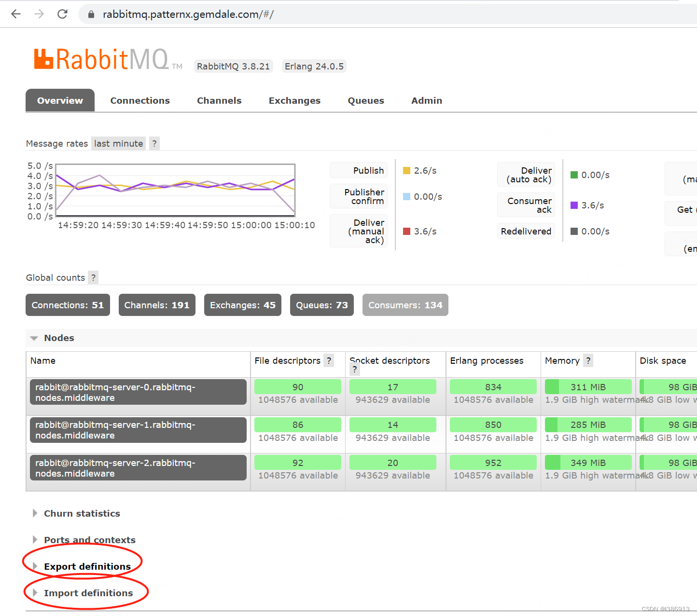Screen dimensions: 697x616
Task: Open the File descriptors help icon
Action: (x=329, y=360)
